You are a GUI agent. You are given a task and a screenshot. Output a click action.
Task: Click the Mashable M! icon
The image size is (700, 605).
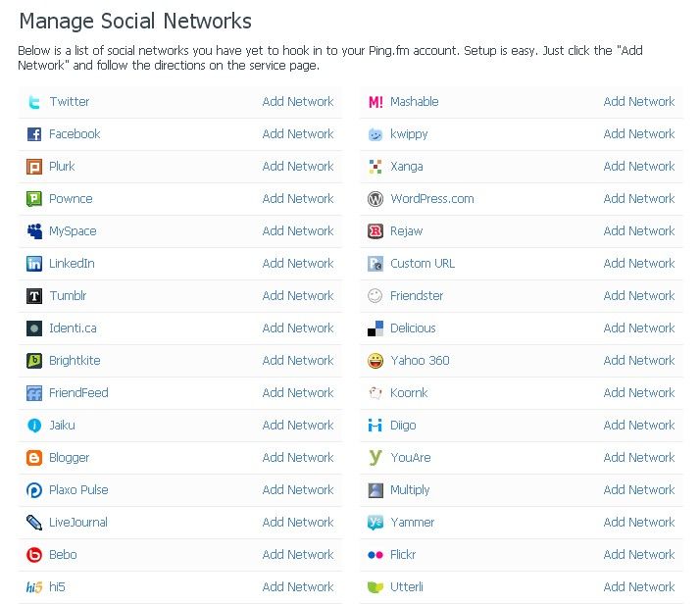[375, 102]
